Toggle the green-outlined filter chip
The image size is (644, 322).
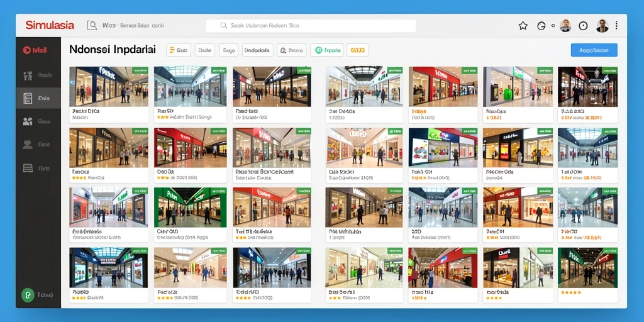click(327, 50)
